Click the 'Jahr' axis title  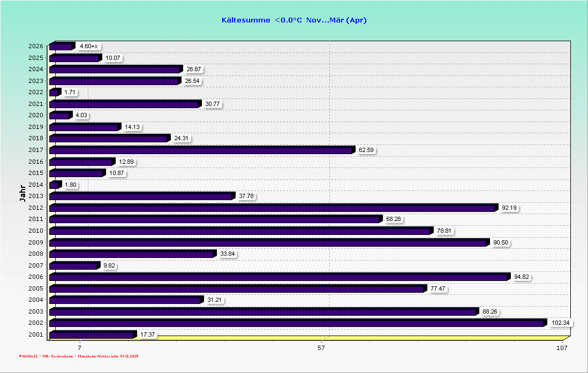[22, 193]
